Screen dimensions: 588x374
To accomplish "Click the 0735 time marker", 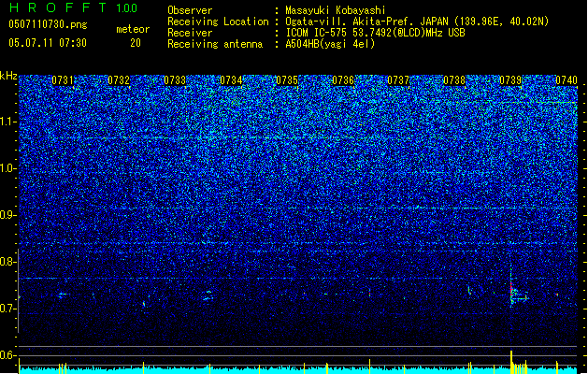I will [x=287, y=80].
